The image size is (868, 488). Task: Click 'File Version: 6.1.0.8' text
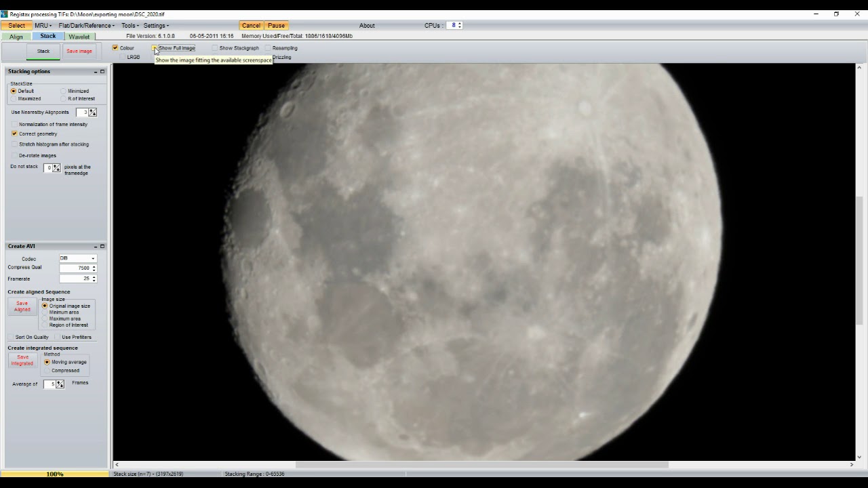[151, 36]
